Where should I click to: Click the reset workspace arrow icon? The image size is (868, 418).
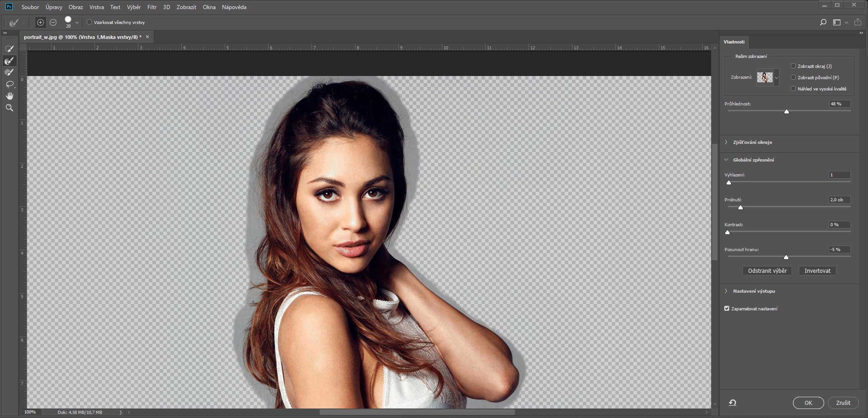pyautogui.click(x=732, y=403)
